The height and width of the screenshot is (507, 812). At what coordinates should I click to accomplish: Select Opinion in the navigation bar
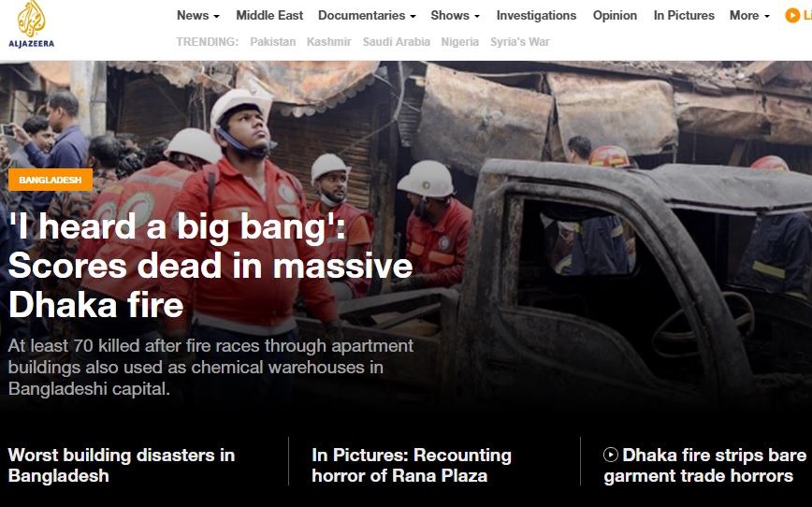pyautogui.click(x=615, y=16)
